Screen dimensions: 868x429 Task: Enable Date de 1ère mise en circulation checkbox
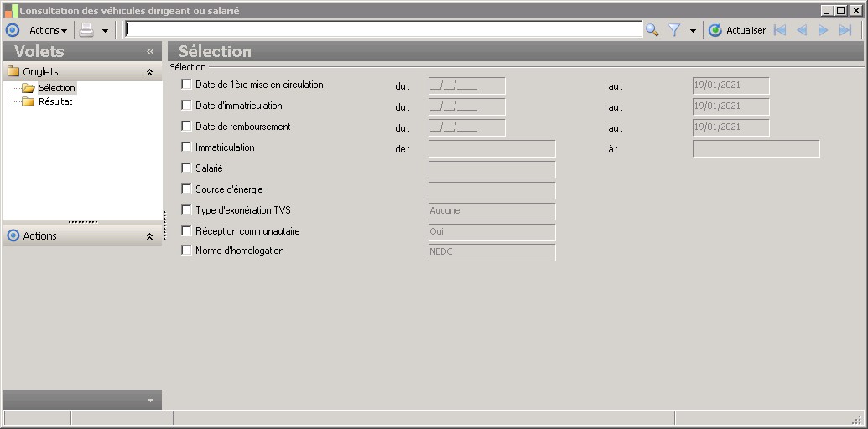pos(186,84)
